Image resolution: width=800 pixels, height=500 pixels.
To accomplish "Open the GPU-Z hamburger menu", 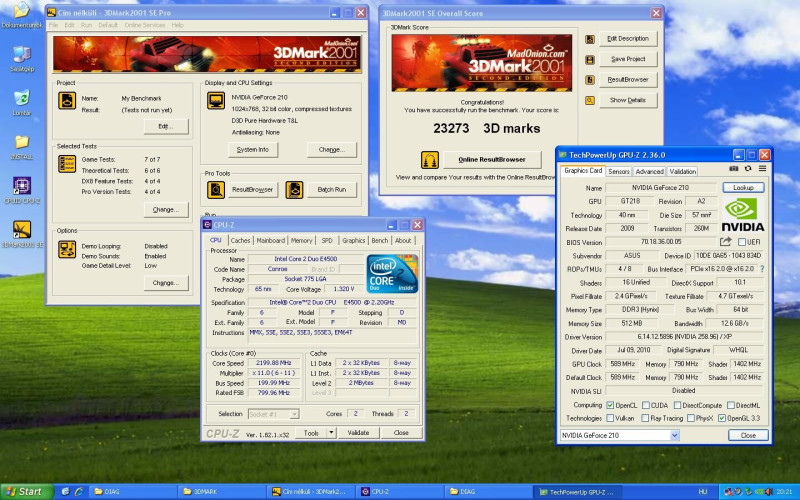I will coord(762,168).
